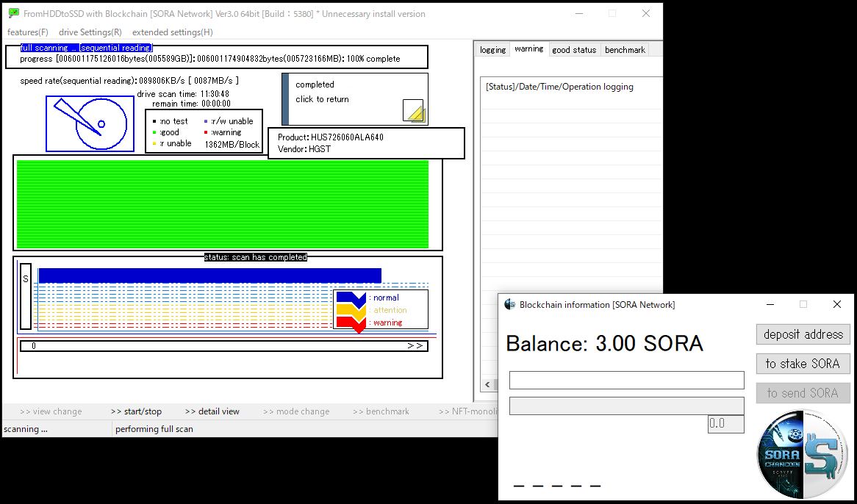Click the status: scan has completed label
857x504 pixels.
coord(255,257)
